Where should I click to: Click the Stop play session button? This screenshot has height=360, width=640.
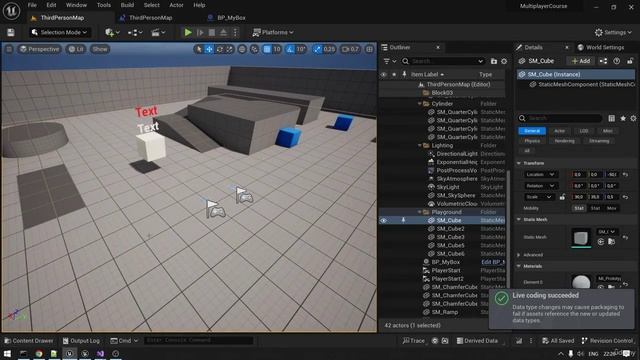(211, 32)
